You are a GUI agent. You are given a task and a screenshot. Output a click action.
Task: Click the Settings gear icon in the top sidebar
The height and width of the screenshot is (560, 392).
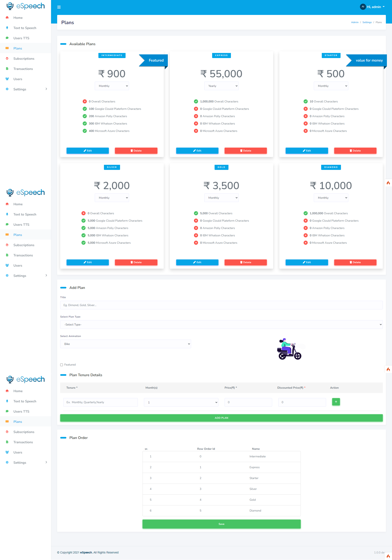[x=7, y=89]
